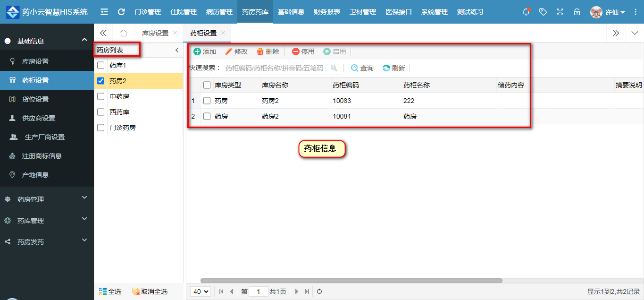
Task: Toggle the table header select-all checkbox
Action: pyautogui.click(x=207, y=85)
